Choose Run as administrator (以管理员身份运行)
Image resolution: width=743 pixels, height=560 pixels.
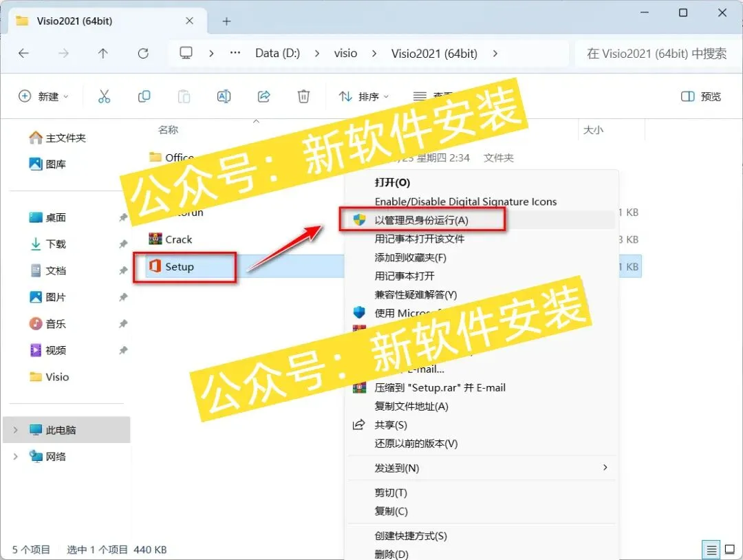coord(421,220)
